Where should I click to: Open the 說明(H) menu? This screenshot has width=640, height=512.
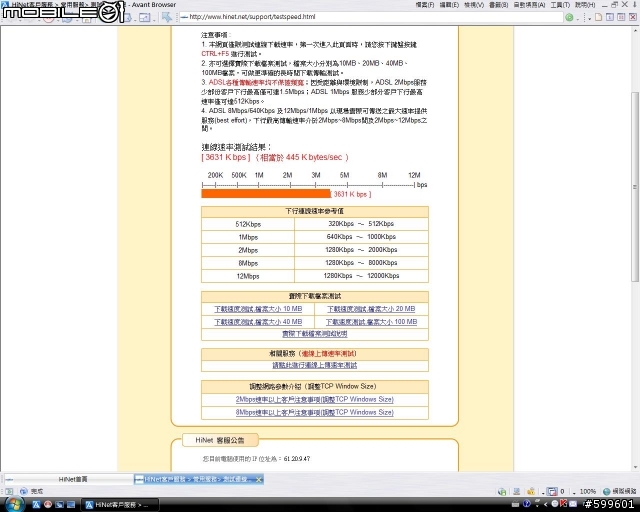point(585,5)
